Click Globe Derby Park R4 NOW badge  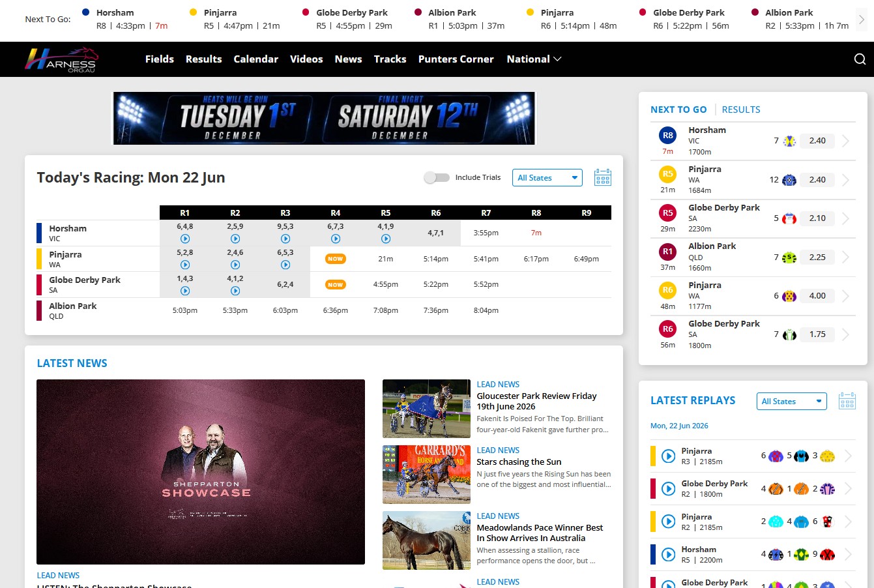336,285
